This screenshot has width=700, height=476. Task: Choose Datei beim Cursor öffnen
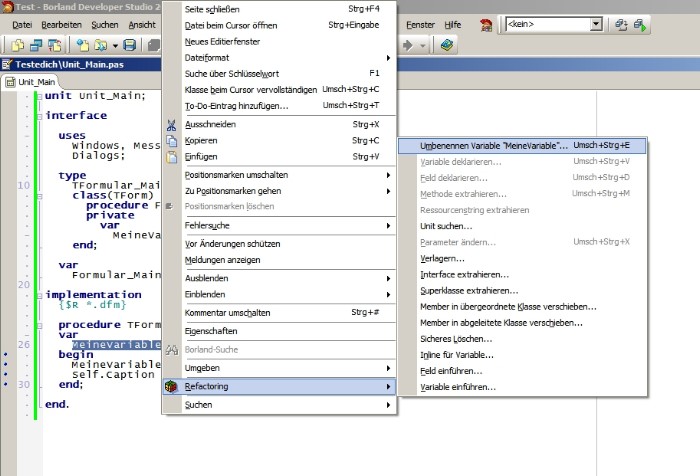point(280,25)
